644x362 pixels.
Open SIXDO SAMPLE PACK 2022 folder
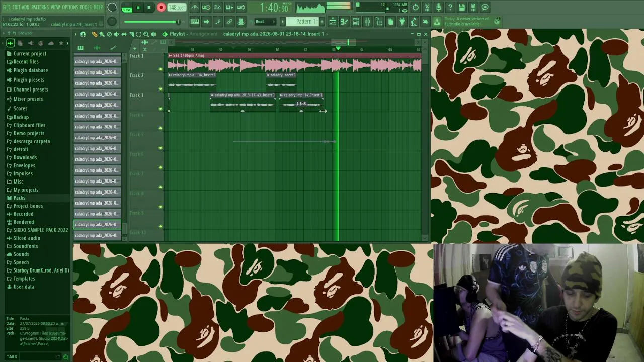click(40, 230)
